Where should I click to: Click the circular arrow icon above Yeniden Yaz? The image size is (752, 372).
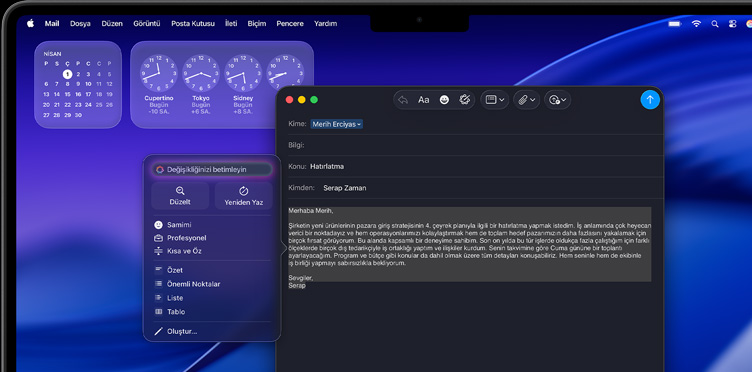pos(244,191)
